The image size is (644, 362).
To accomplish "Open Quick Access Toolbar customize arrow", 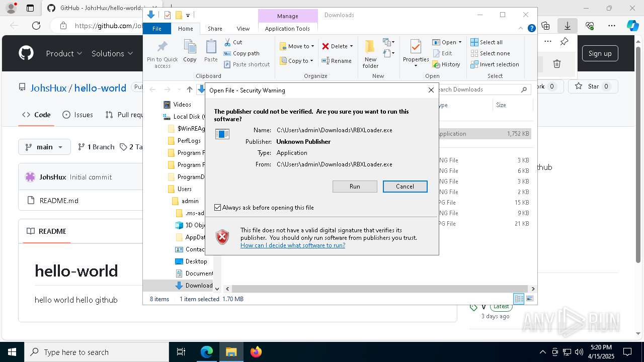I will pyautogui.click(x=188, y=15).
